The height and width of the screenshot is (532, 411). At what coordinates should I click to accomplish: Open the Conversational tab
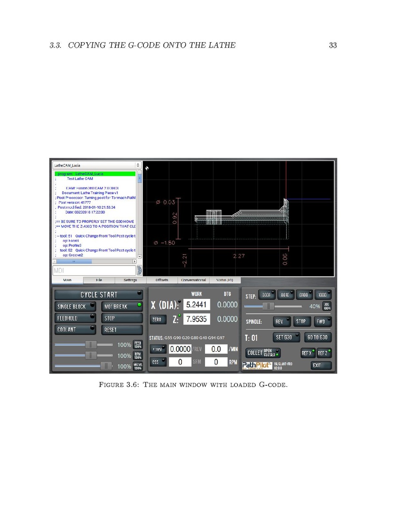[193, 280]
